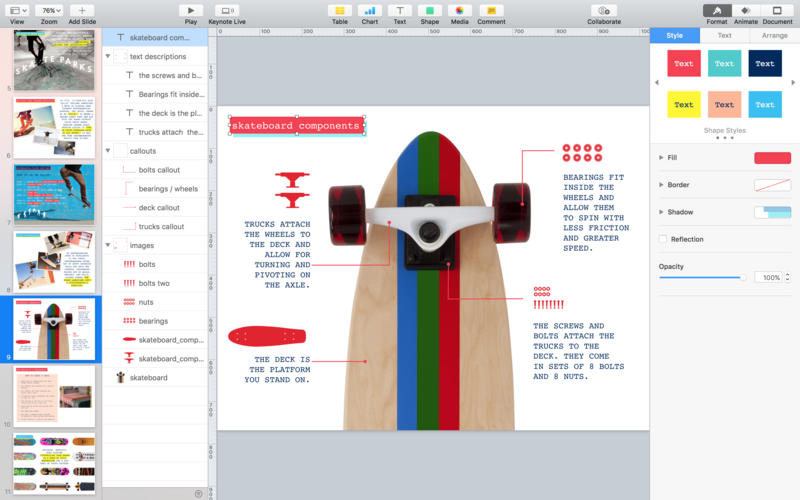The image size is (800, 500).
Task: Enable the Reflection checkbox
Action: point(663,239)
